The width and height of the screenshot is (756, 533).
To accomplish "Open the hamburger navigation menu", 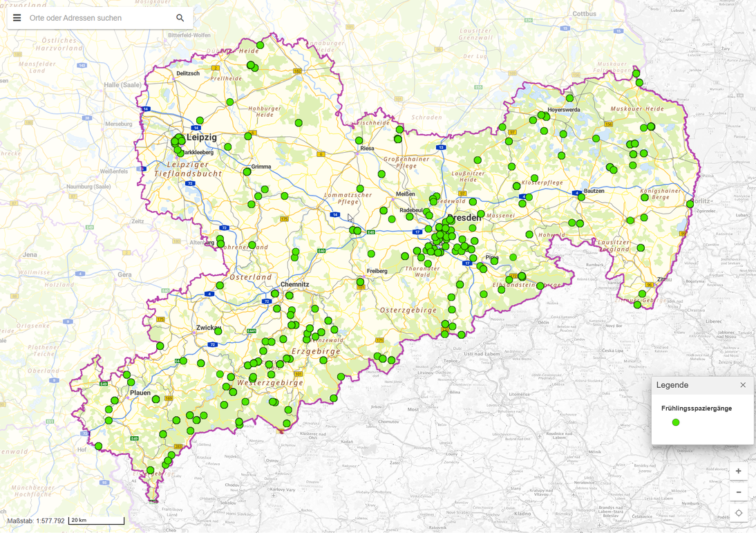I will tap(17, 18).
